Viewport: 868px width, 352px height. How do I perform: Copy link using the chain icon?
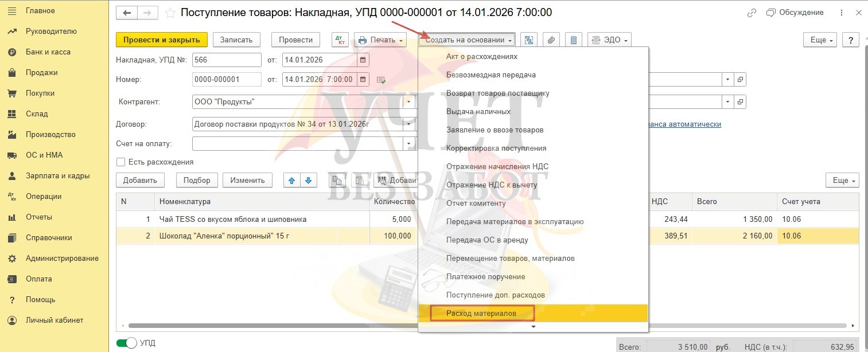752,13
